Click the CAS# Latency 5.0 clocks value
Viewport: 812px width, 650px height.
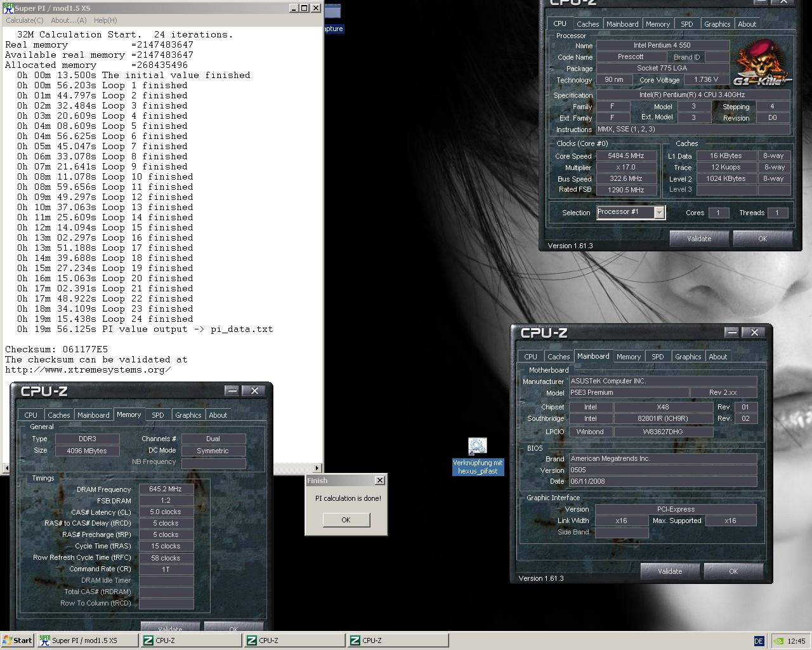coord(166,512)
